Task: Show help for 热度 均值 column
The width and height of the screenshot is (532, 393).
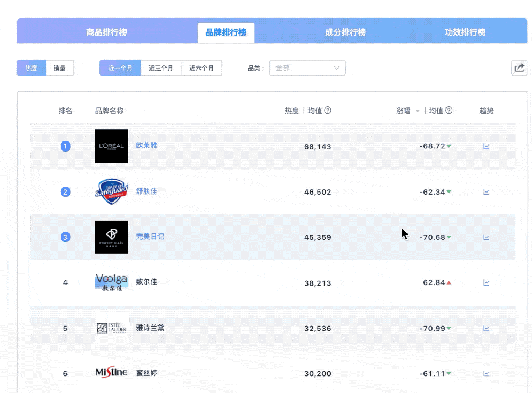Action: click(x=328, y=111)
